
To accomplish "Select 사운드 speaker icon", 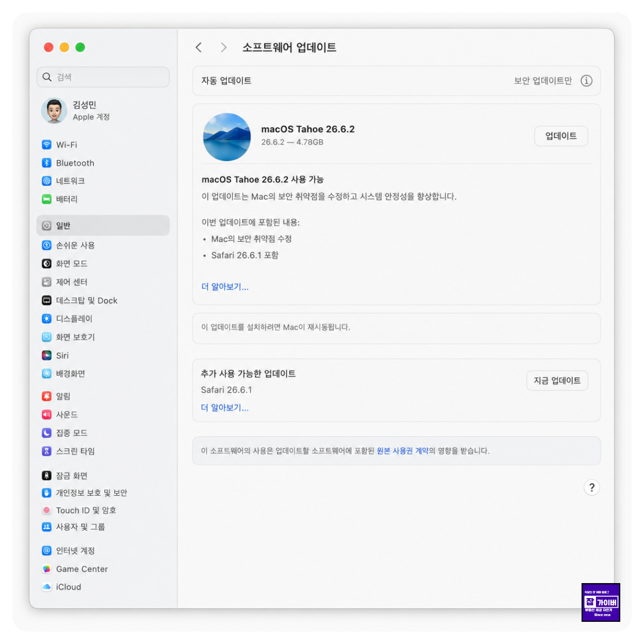I will pyautogui.click(x=46, y=414).
